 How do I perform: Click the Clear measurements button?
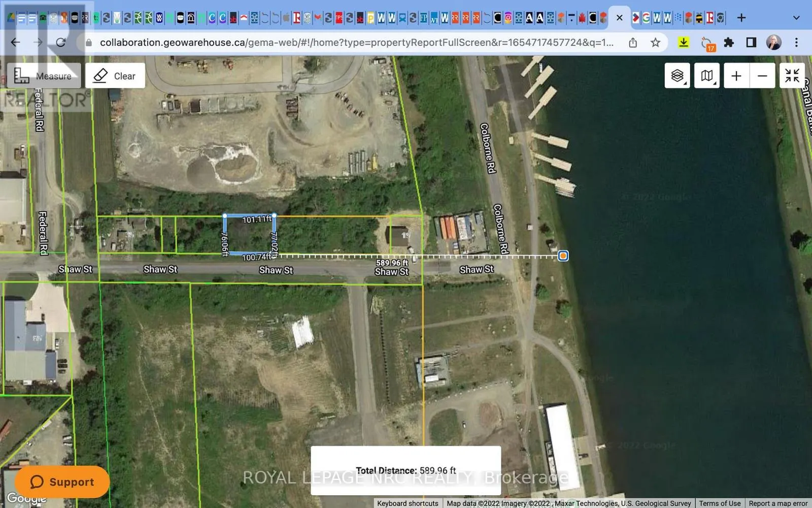point(115,76)
